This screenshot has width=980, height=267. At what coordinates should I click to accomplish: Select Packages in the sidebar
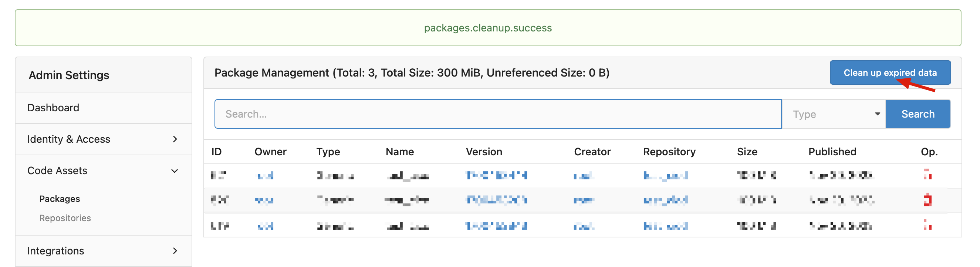(59, 199)
